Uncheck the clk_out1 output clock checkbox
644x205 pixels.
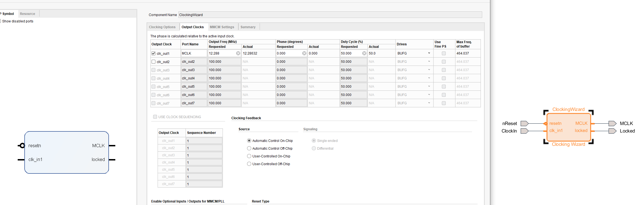tap(153, 53)
